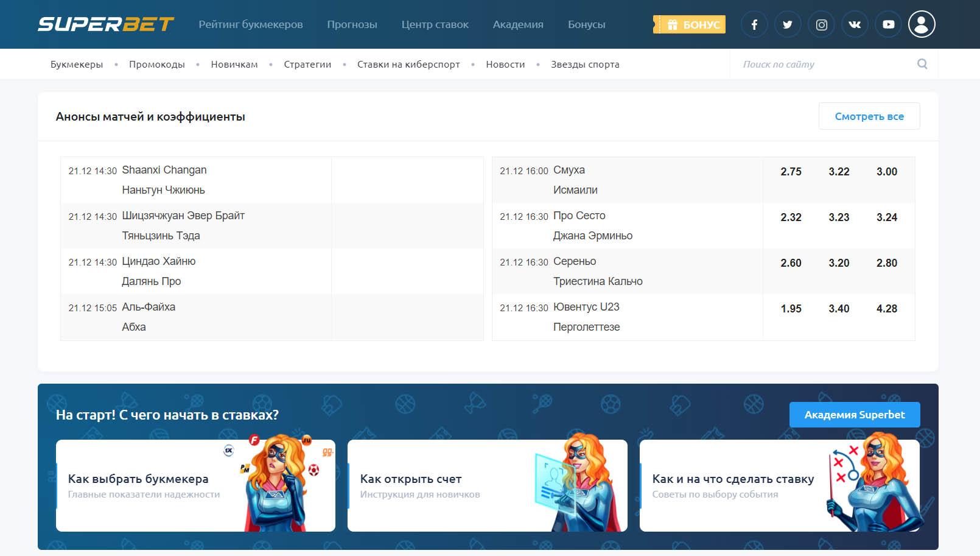The image size is (980, 556).
Task: Open Новости submenu link
Action: pos(505,64)
